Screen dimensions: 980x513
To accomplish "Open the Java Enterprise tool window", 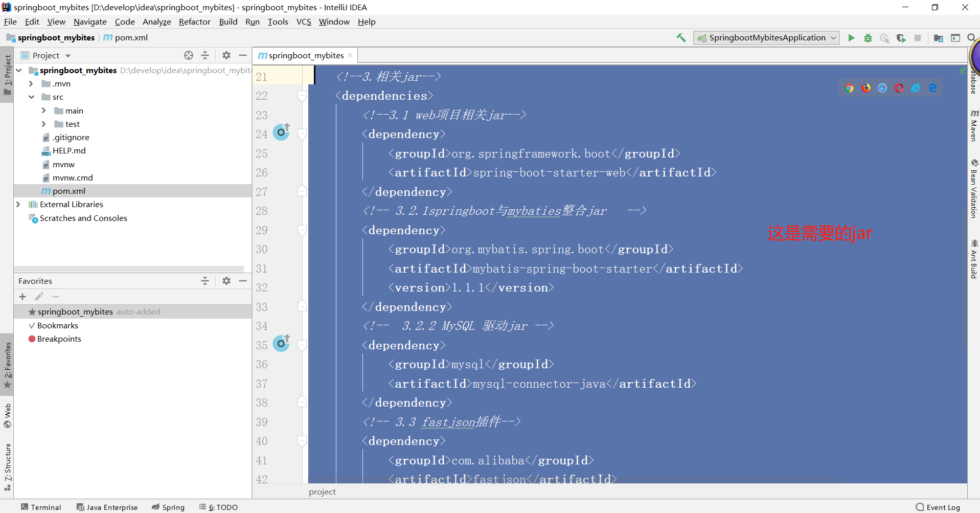I will click(x=107, y=507).
